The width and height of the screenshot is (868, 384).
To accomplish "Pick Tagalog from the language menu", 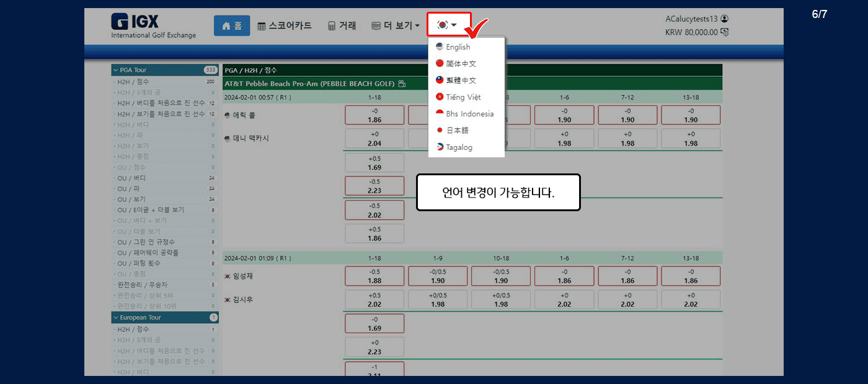I will [459, 147].
